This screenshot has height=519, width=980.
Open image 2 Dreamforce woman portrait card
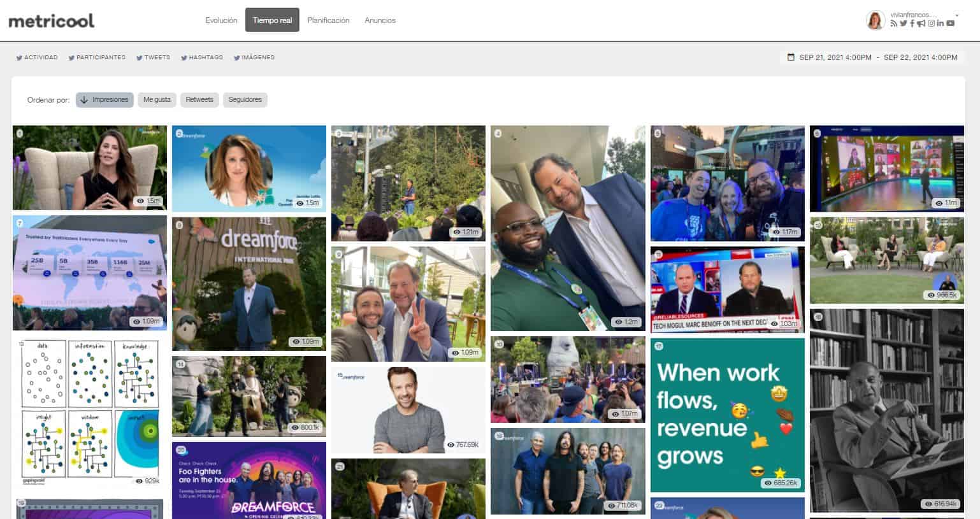pos(249,169)
